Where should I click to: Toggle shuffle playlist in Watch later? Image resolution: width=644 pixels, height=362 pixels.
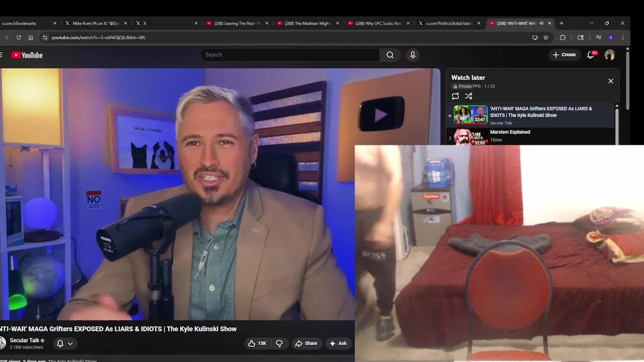[x=468, y=96]
